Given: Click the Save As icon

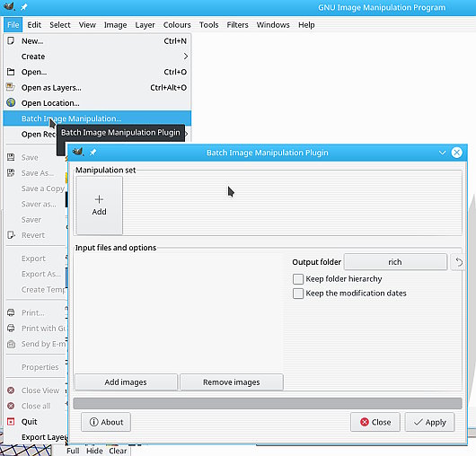Looking at the screenshot, I should (x=11, y=173).
